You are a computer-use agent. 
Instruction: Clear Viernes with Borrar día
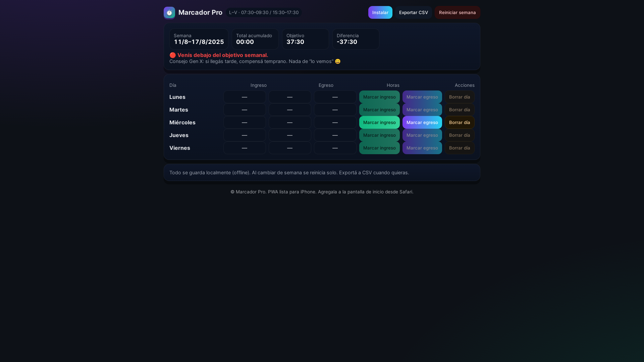click(460, 148)
